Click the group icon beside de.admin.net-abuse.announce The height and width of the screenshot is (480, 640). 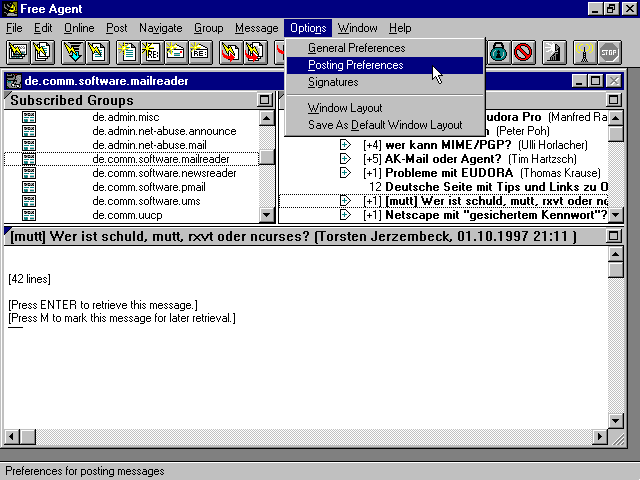[29, 131]
